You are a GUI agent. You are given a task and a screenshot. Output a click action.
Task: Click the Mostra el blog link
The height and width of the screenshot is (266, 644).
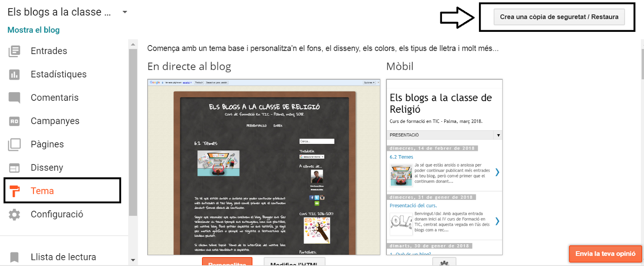(33, 30)
